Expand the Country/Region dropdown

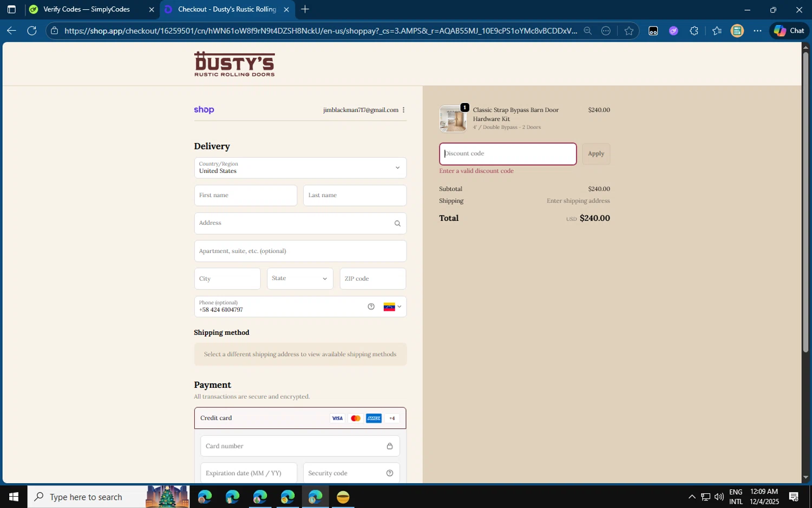[300, 168]
